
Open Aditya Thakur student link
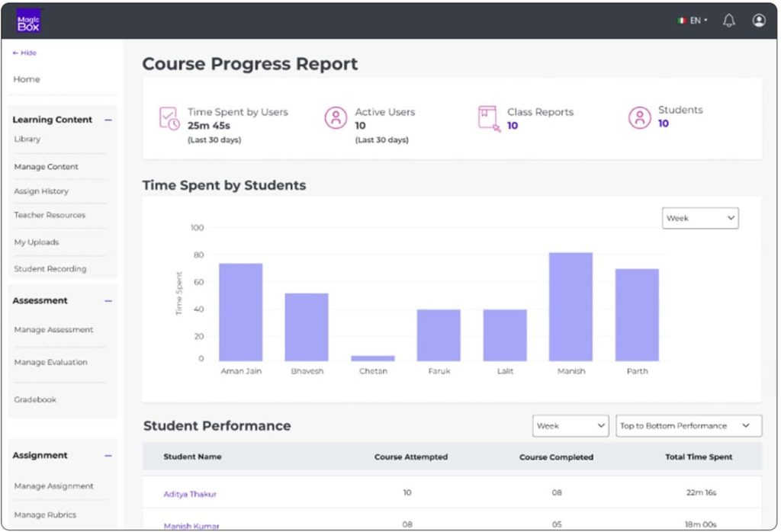click(190, 494)
